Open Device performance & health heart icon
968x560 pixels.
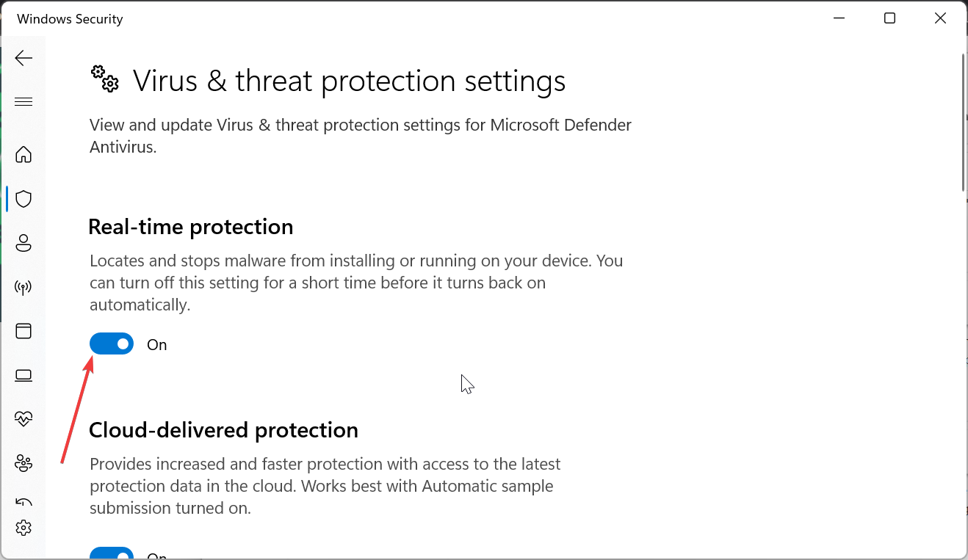(24, 419)
